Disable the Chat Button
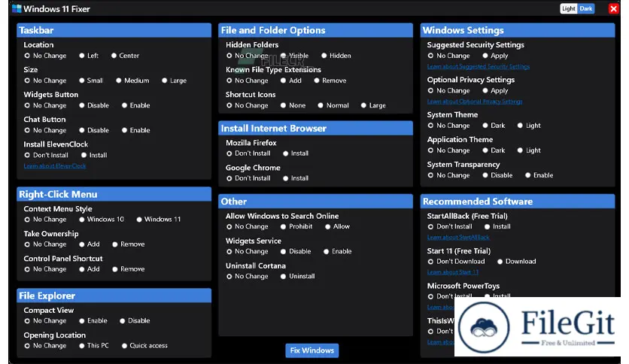629x364 pixels. point(94,130)
